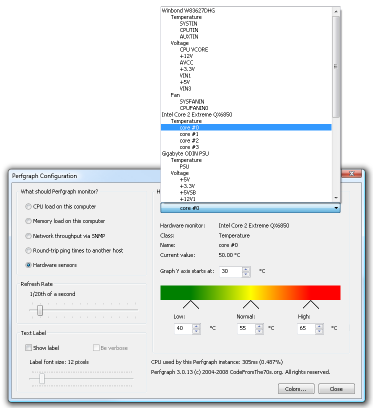Click the Normal value input field

(x=246, y=329)
